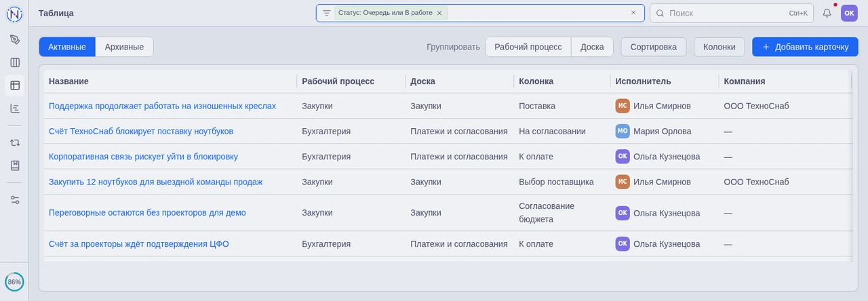Viewport: 868px width, 301px height.
Task: Open the board columns view icon
Action: [x=14, y=62]
